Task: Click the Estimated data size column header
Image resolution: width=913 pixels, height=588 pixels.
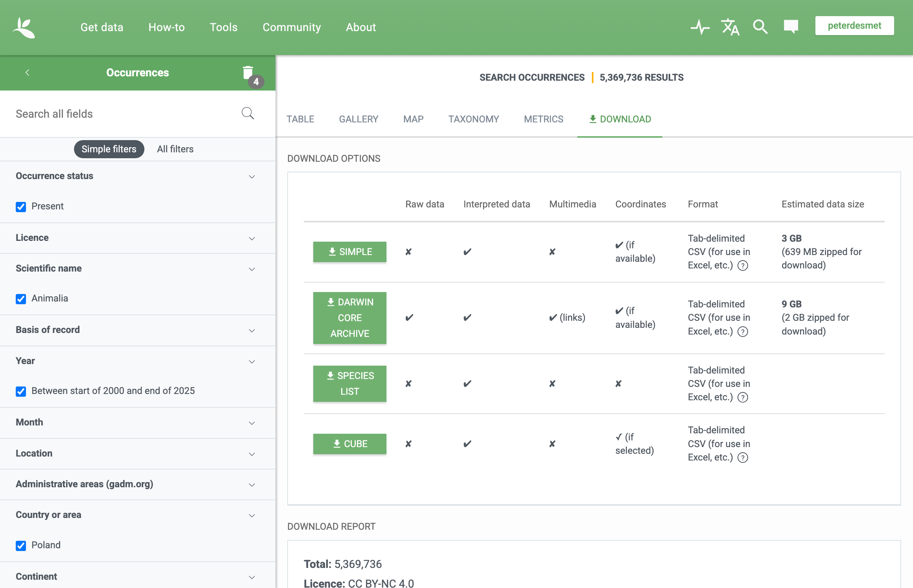Action: coord(822,204)
